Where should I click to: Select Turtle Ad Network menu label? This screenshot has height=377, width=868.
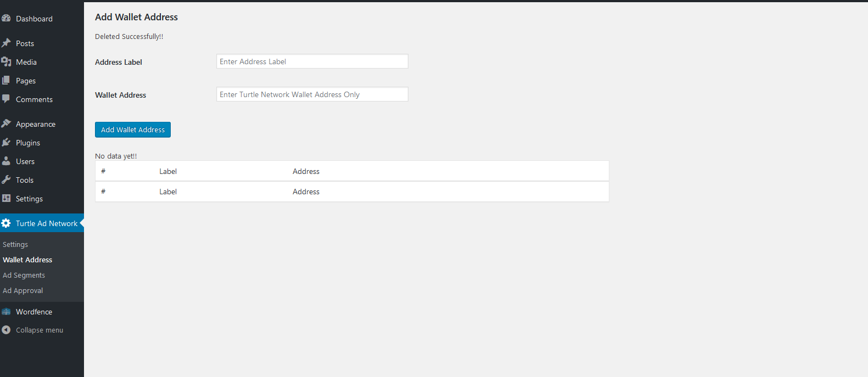47,223
